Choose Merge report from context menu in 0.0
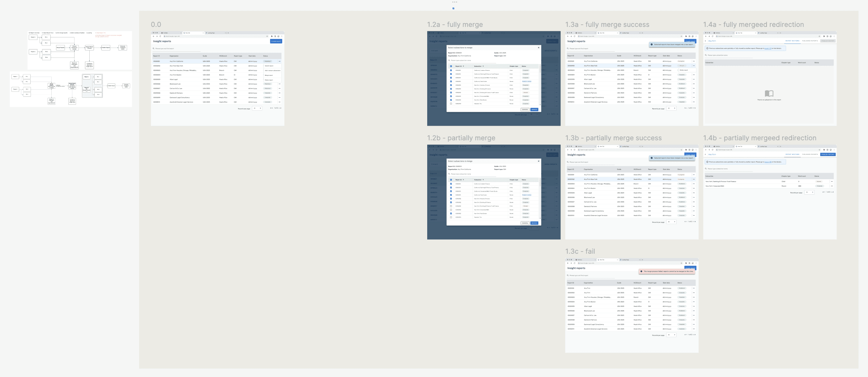Screen dimensions: 868x377 (269, 75)
